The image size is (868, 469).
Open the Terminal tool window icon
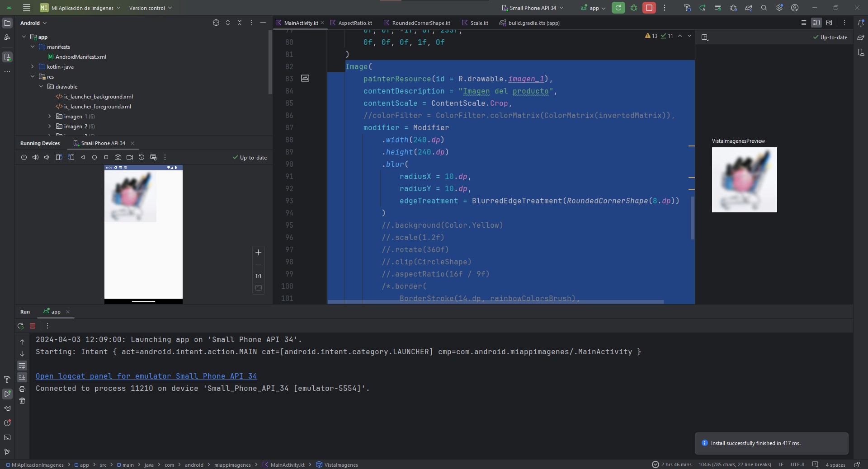pos(7,437)
